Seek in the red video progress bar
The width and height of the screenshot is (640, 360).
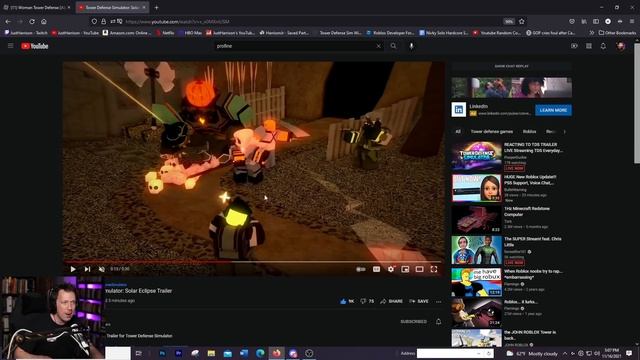point(252,262)
